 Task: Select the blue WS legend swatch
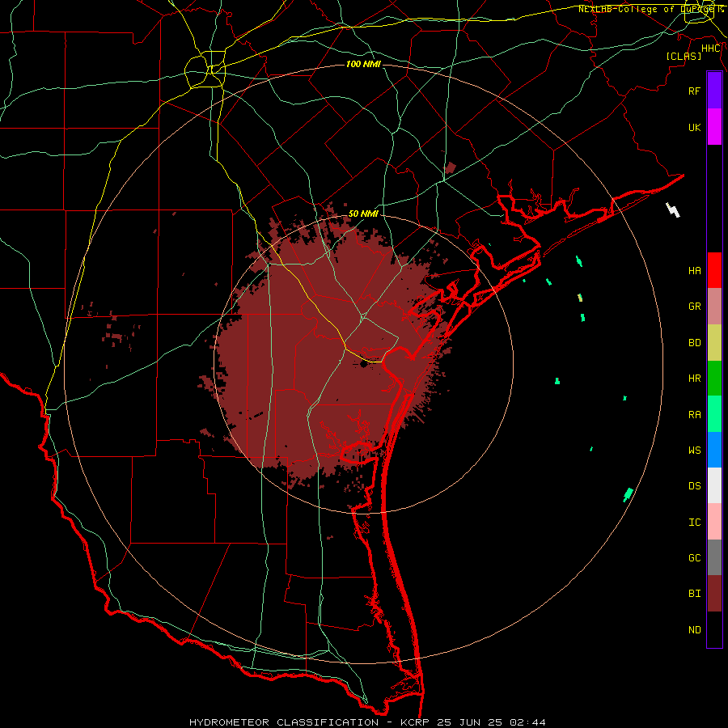[x=714, y=450]
